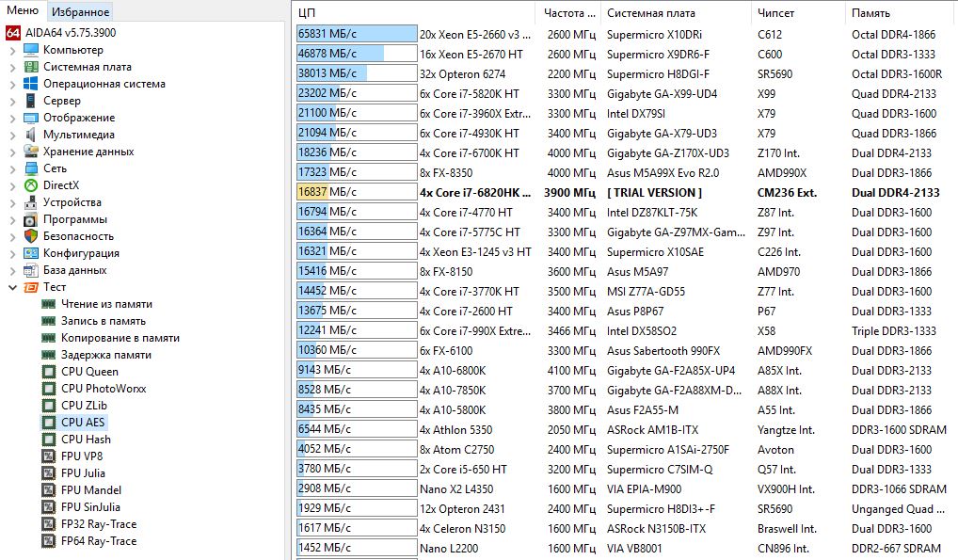The height and width of the screenshot is (560, 958).
Task: Click the Чтение из памяти memory chip icon
Action: (x=48, y=304)
